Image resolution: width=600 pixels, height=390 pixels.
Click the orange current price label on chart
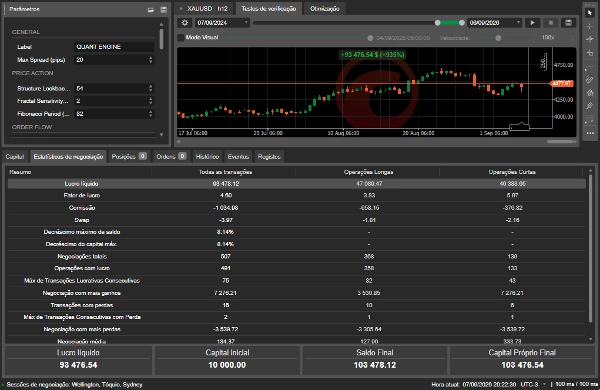click(562, 83)
